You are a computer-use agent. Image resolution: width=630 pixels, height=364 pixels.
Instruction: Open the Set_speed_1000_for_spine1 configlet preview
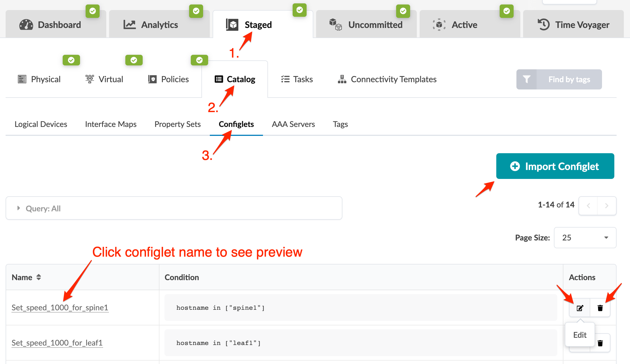(x=60, y=308)
